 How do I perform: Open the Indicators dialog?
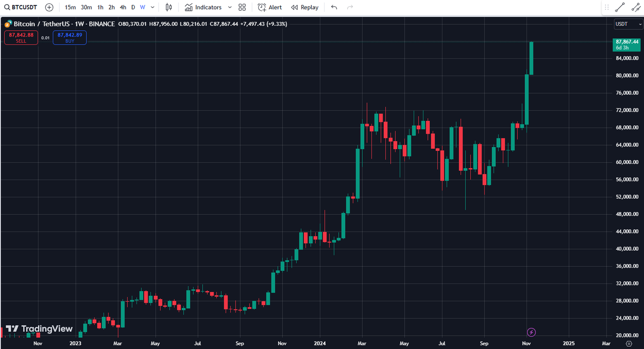[x=203, y=8]
